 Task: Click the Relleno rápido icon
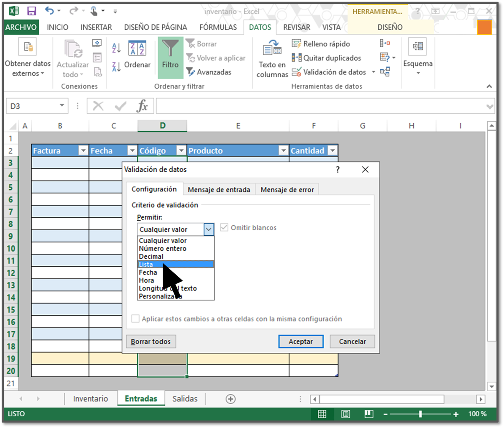[297, 43]
